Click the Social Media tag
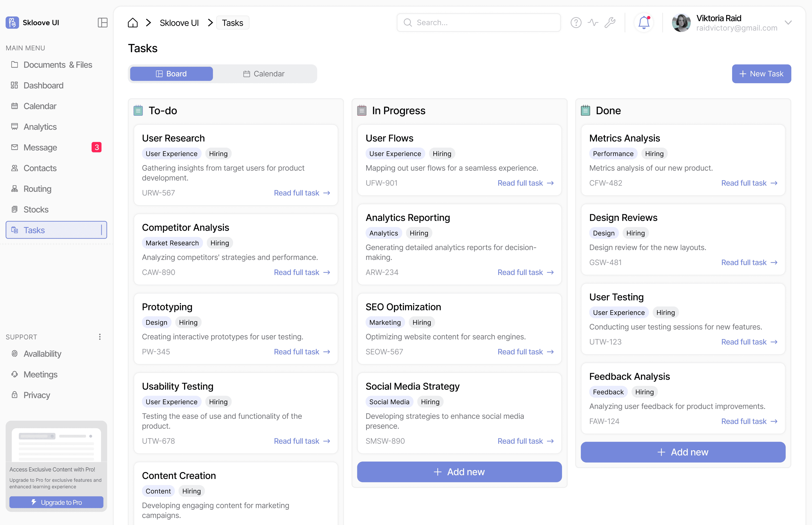Image resolution: width=812 pixels, height=525 pixels. 389,402
